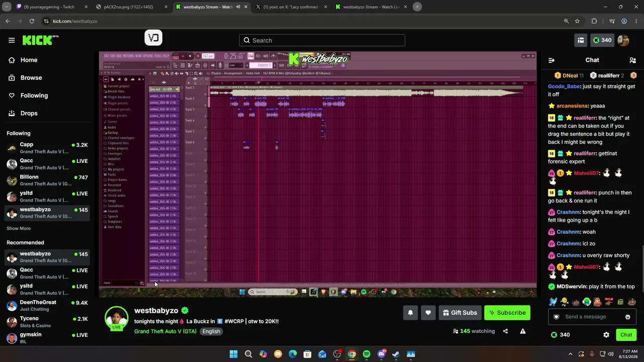This screenshot has height=362, width=644.
Task: Click the address bar URL kick.com/westbabyzo
Action: tap(75, 21)
